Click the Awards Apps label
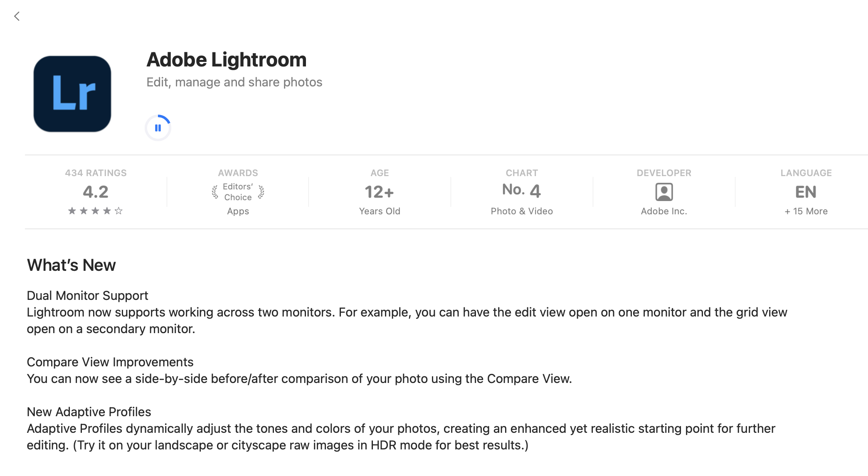Image resolution: width=868 pixels, height=476 pixels. coord(238,211)
